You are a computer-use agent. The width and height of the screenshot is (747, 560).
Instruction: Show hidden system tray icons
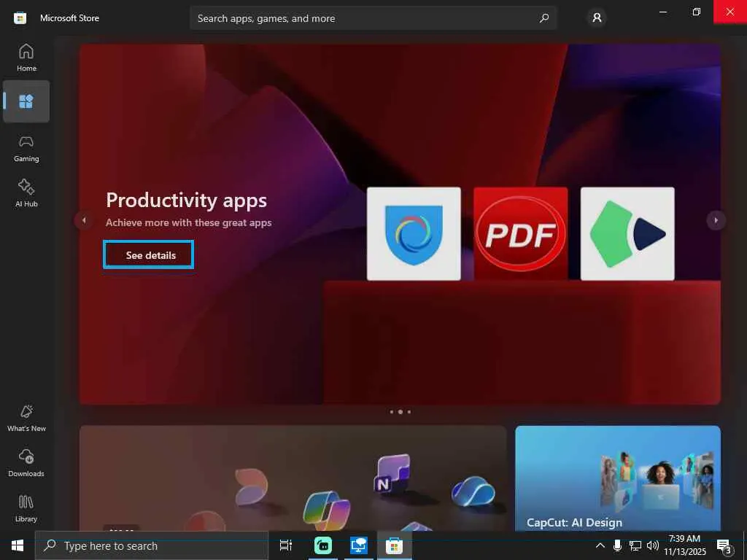(600, 545)
